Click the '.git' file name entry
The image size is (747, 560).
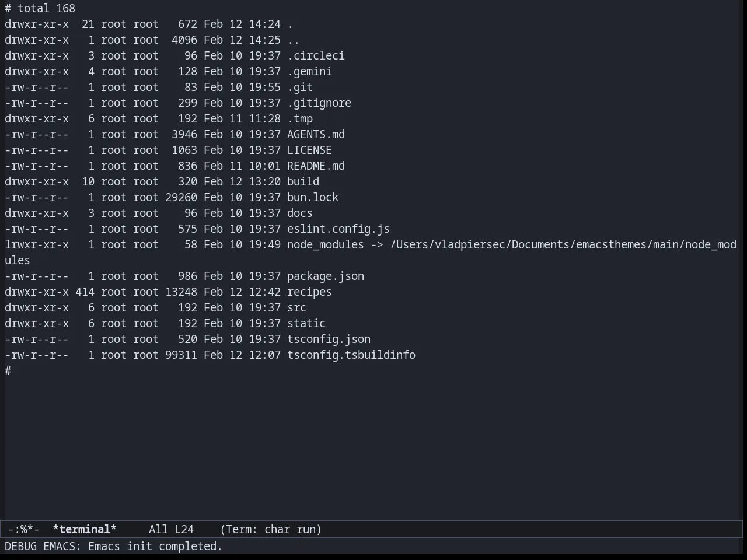(300, 87)
